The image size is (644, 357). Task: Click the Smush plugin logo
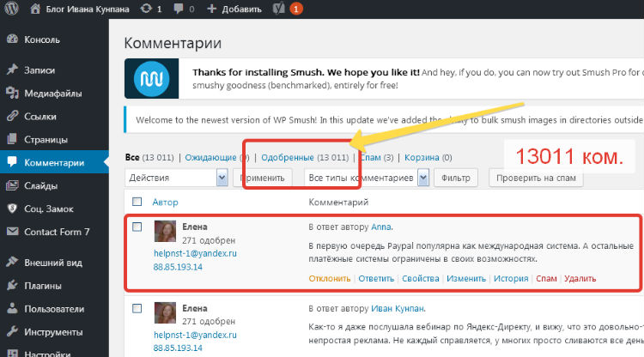coord(151,78)
